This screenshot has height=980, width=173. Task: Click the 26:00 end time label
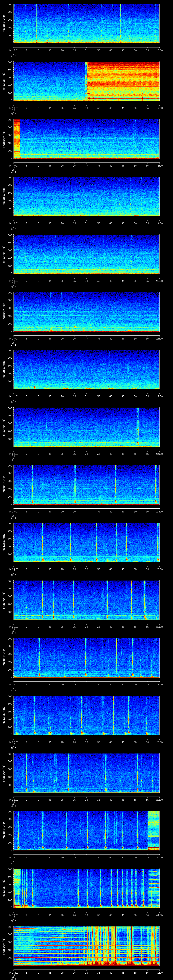point(159,627)
